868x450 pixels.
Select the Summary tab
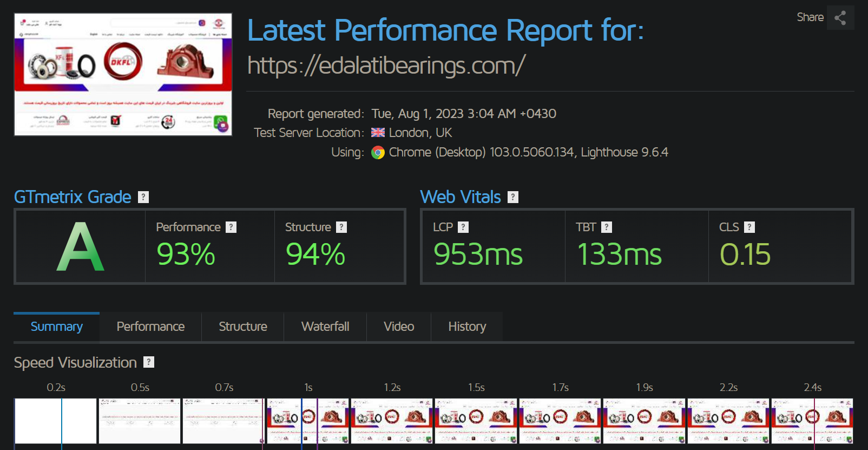tap(56, 327)
